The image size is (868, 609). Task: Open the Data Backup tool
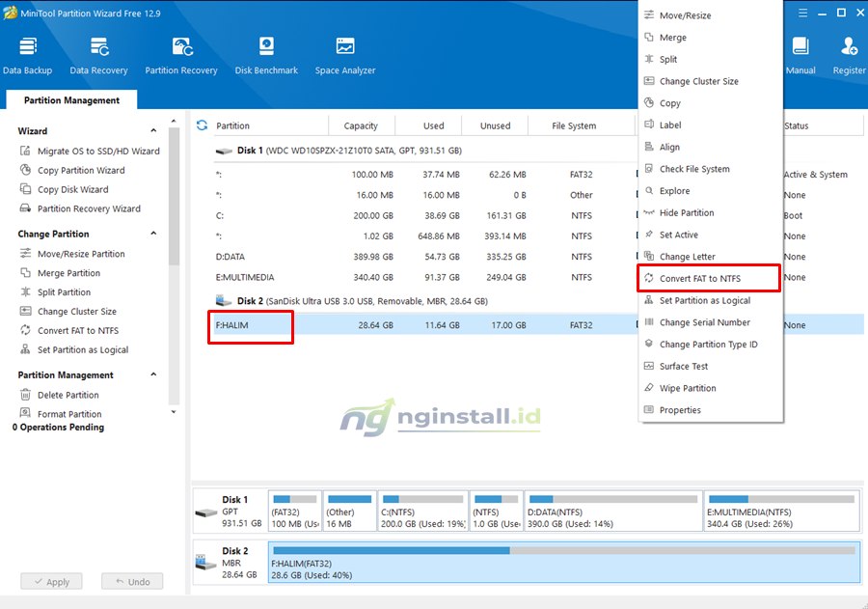tap(28, 55)
